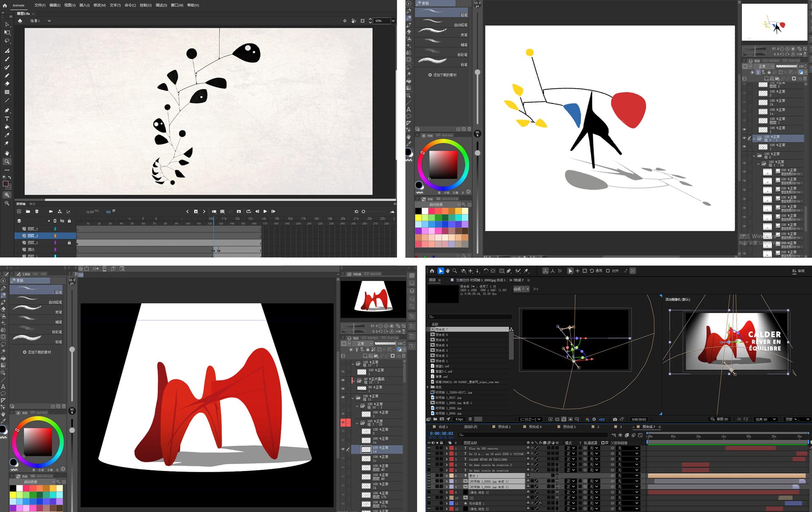Toggle visibility of selected layer 14, bottom paint window

(343, 449)
